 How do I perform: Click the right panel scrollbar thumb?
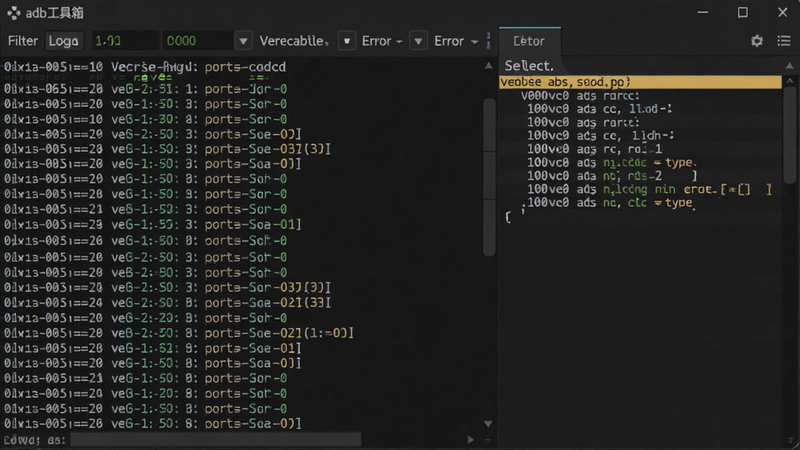(x=790, y=134)
